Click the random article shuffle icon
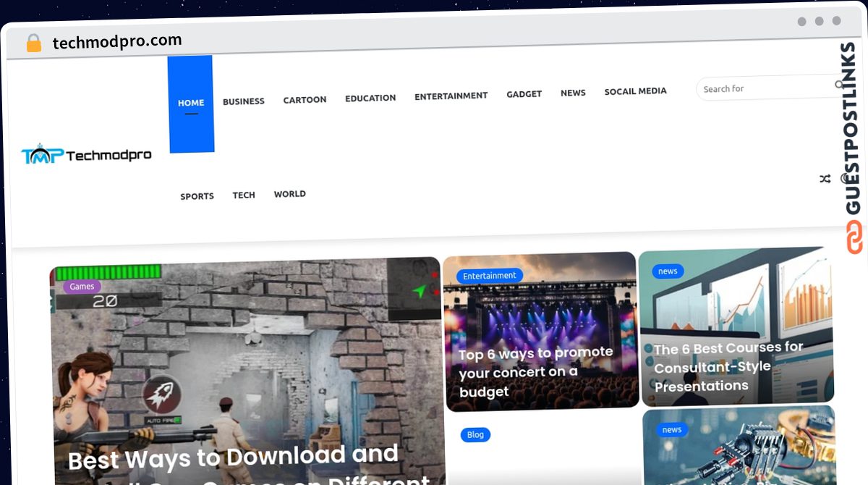The height and width of the screenshot is (485, 868). click(x=825, y=179)
